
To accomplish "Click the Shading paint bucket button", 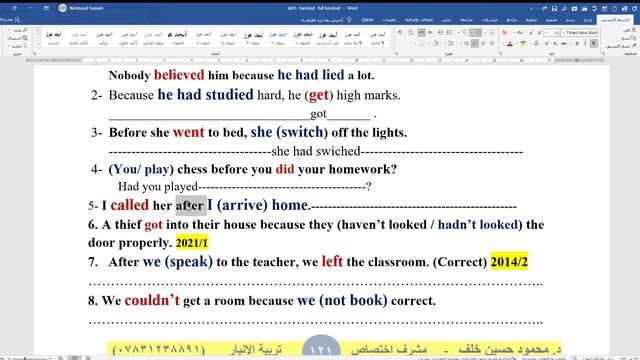I will (x=436, y=43).
